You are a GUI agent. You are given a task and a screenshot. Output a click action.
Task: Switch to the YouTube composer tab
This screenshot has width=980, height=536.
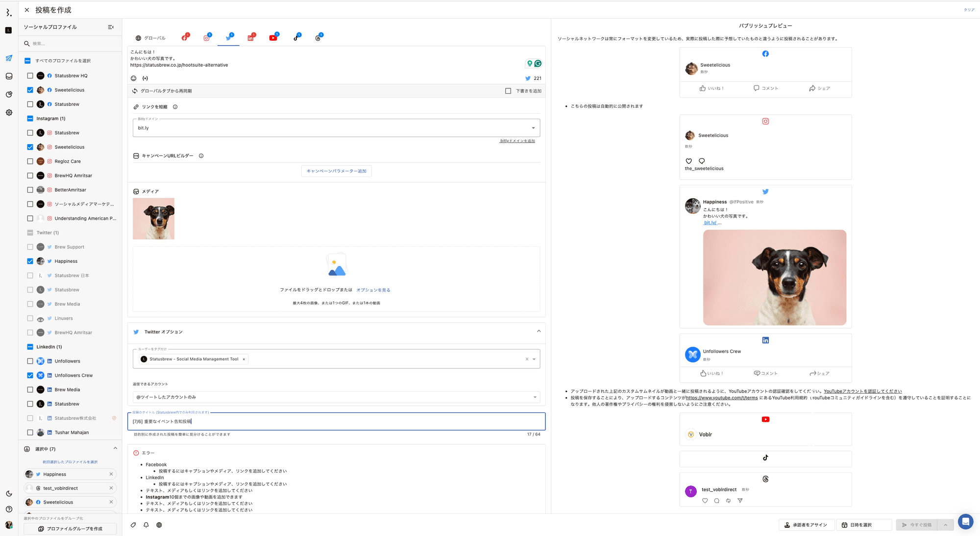pyautogui.click(x=273, y=38)
